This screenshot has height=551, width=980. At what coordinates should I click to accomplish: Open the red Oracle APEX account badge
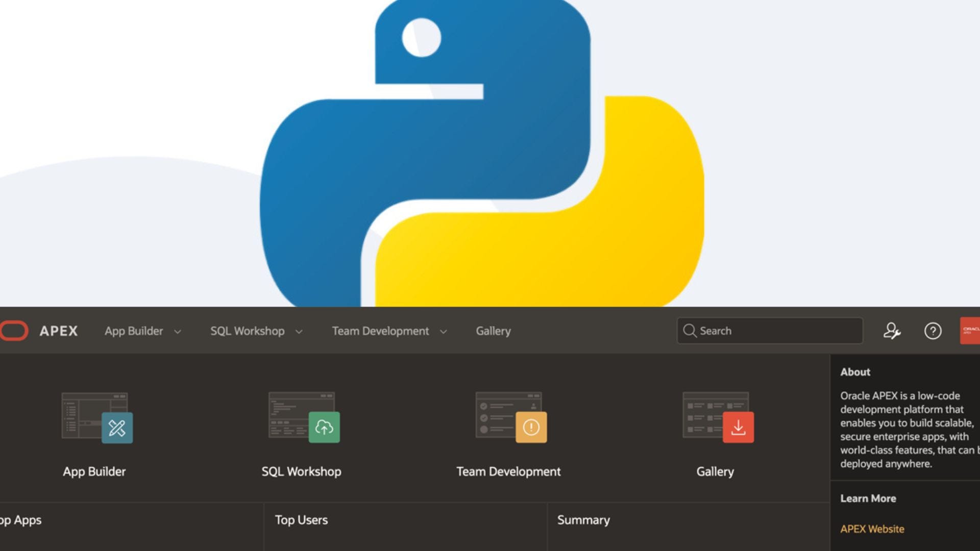coord(970,331)
